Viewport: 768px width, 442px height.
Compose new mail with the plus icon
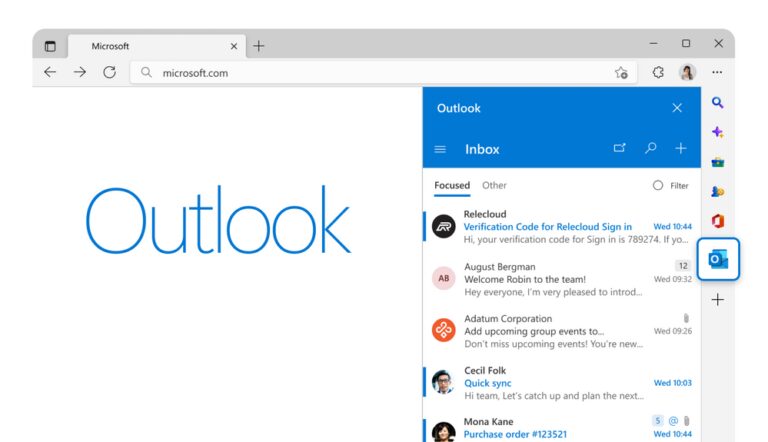click(680, 148)
